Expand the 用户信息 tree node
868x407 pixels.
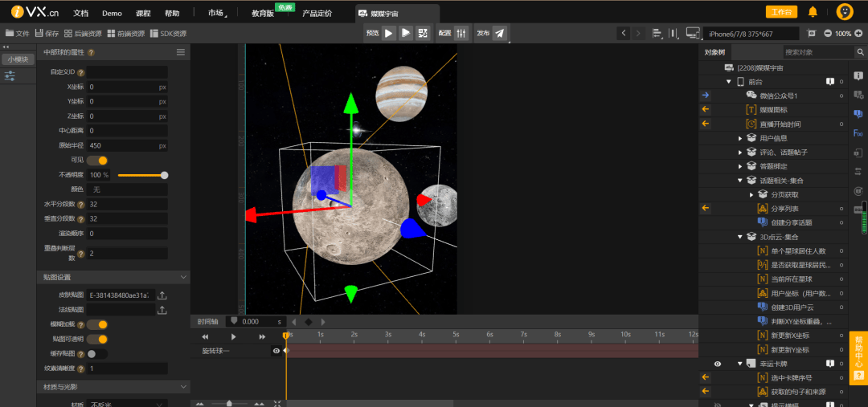740,138
